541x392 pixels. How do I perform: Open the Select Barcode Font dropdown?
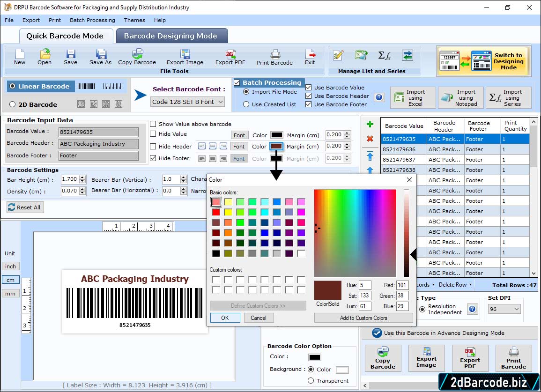188,102
